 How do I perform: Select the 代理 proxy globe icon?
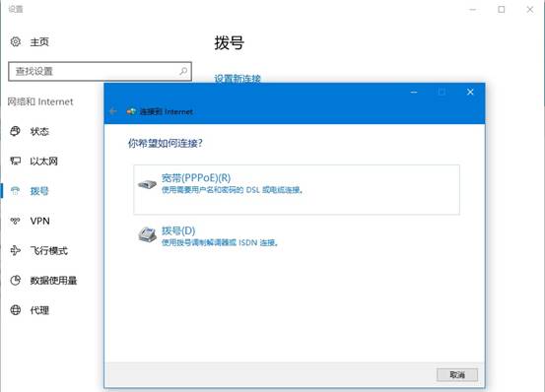(x=16, y=309)
